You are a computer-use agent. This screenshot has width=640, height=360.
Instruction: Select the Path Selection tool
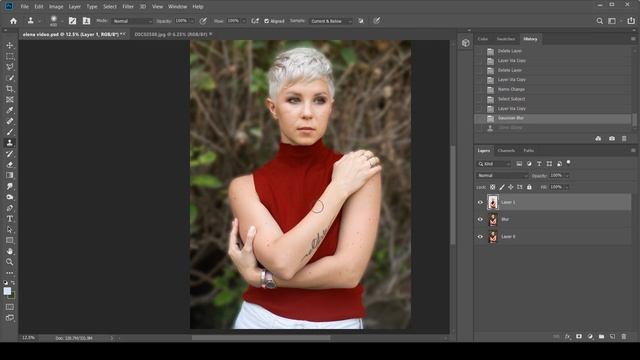(x=10, y=230)
